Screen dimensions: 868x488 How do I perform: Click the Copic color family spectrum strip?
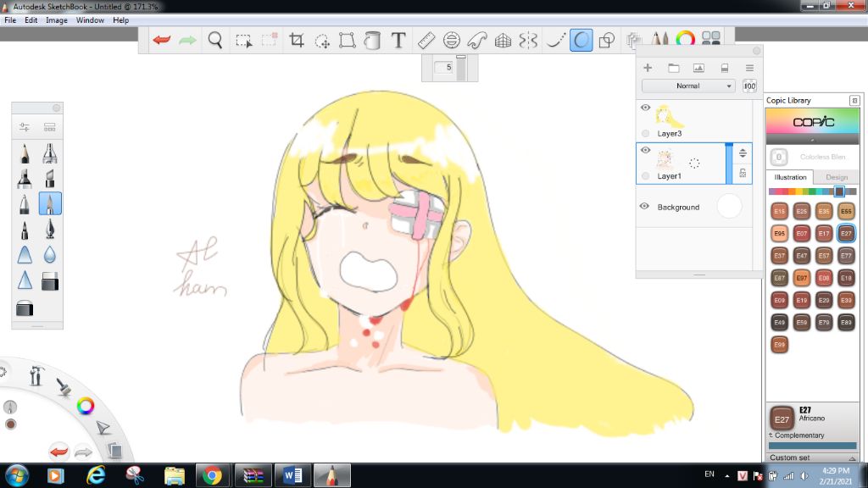pyautogui.click(x=812, y=191)
